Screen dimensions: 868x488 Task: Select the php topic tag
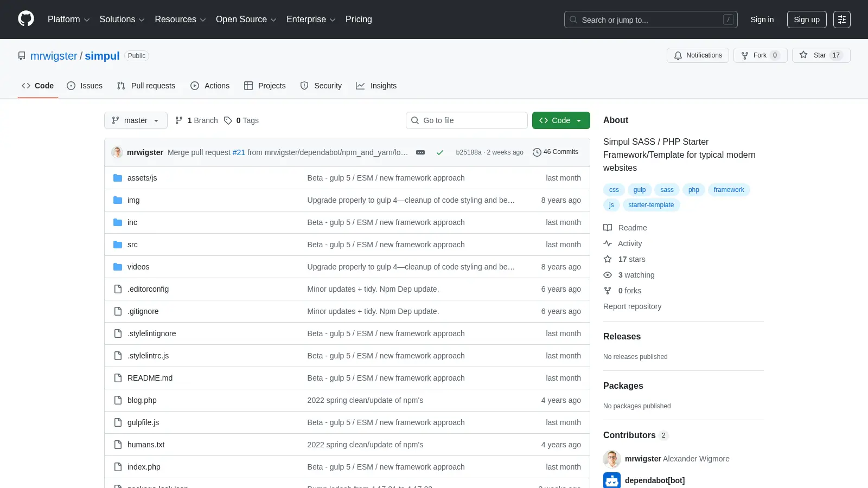pos(694,190)
